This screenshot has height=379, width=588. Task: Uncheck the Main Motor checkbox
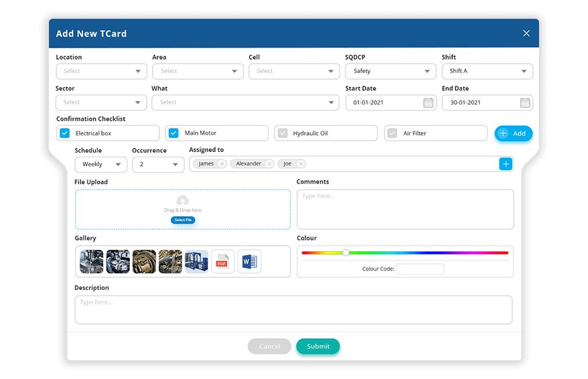coord(173,133)
